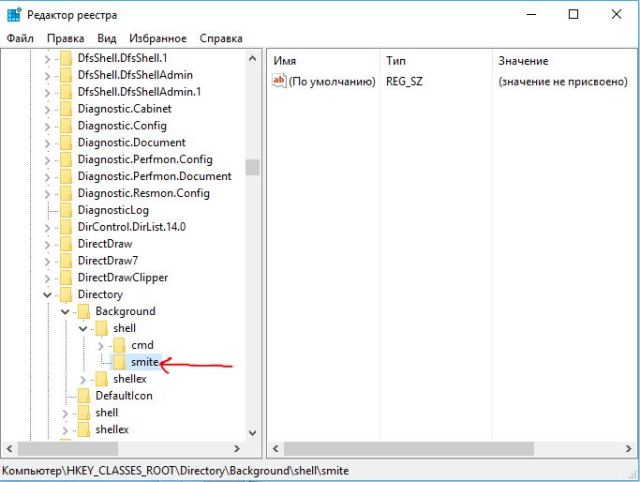This screenshot has width=640, height=482.
Task: Click the folder icon of Background key
Action: (x=84, y=311)
